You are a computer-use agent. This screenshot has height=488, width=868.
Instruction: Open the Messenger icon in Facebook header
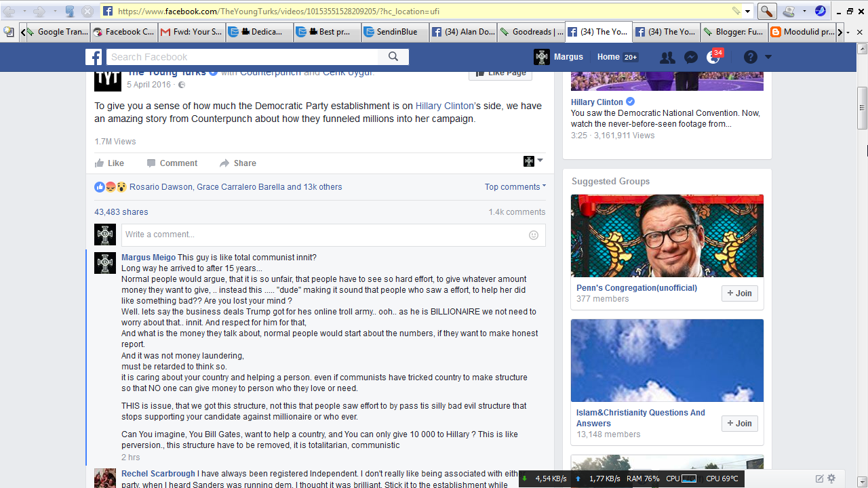coord(691,57)
